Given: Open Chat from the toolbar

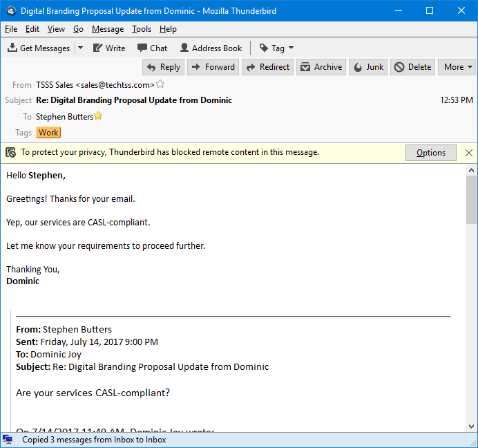Looking at the screenshot, I should 152,48.
